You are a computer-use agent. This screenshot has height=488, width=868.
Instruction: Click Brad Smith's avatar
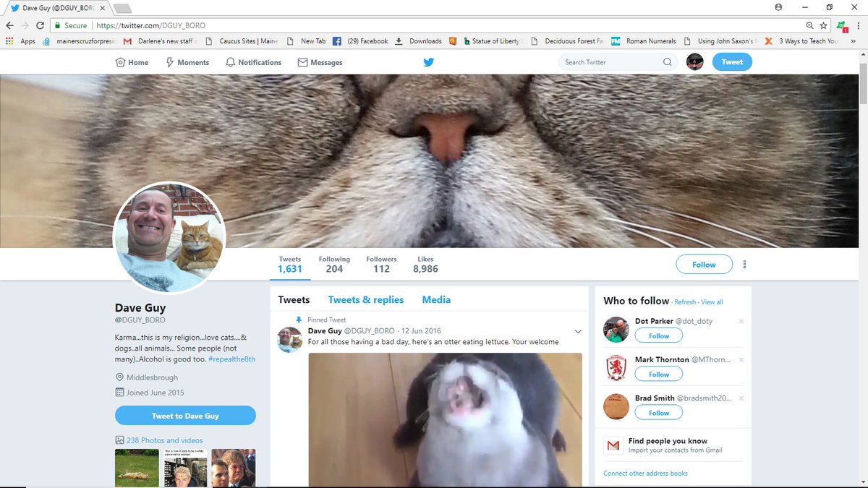(616, 406)
